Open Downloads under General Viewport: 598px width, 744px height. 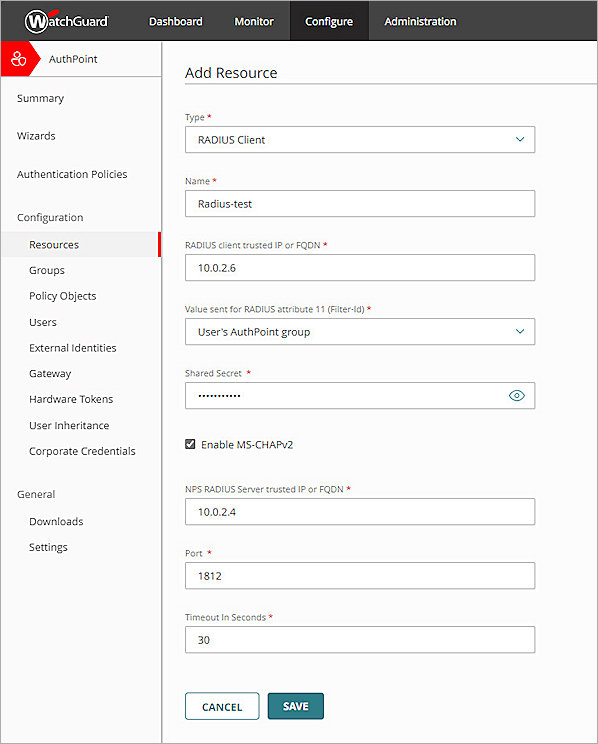[56, 521]
